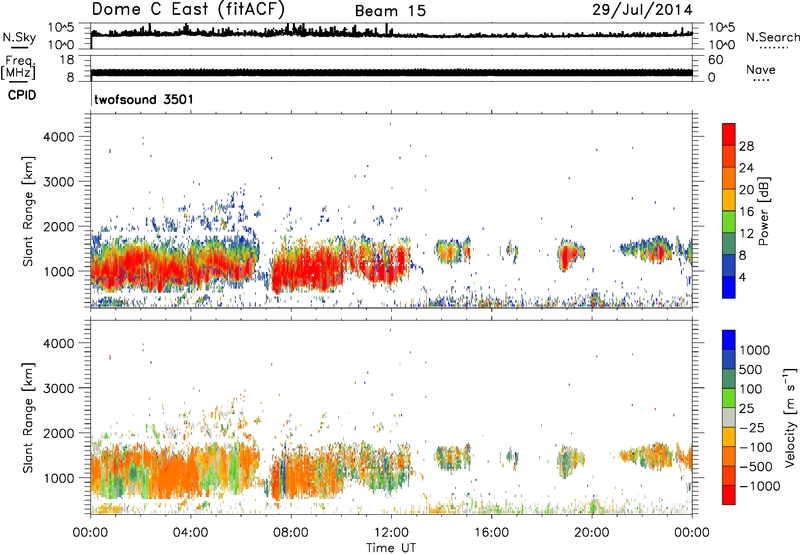Click the date "29/Jul/2014"
The width and height of the screenshot is (800, 554).
tap(642, 10)
